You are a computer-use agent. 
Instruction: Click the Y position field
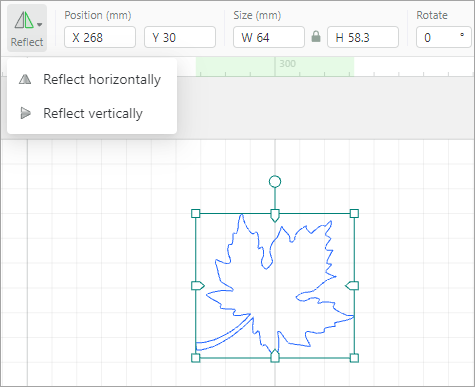180,37
